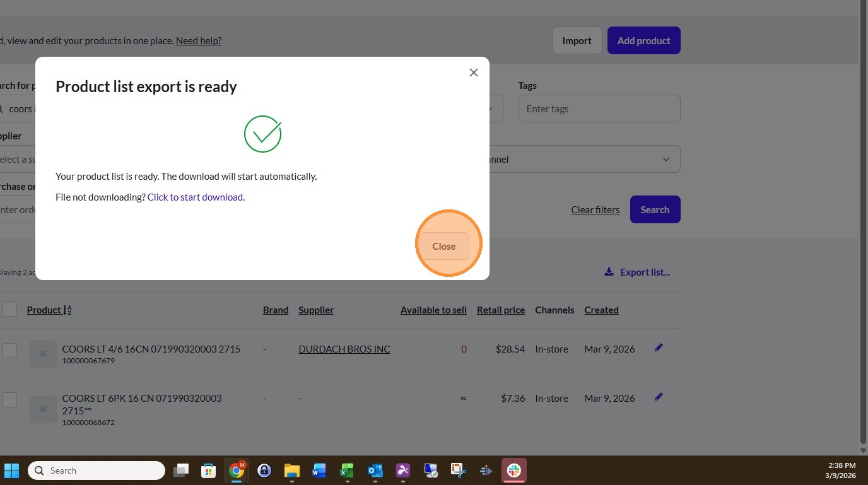
Task: Clear all filters via Clear filters link
Action: click(x=595, y=209)
